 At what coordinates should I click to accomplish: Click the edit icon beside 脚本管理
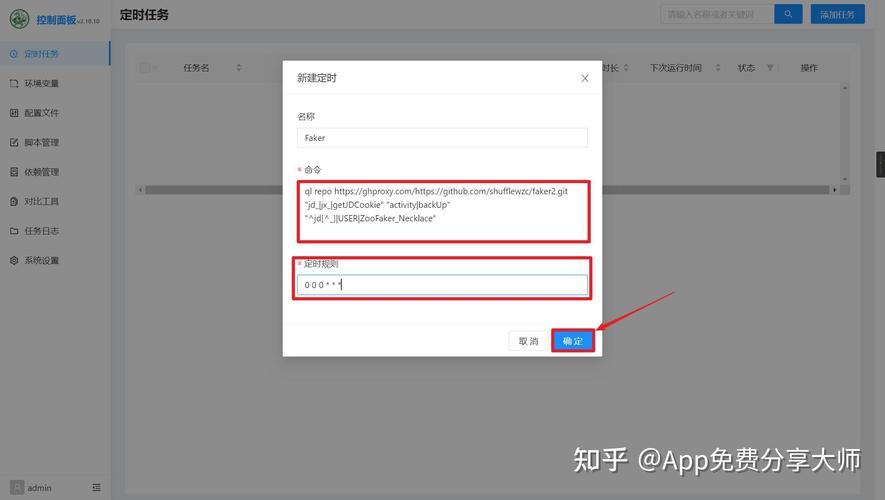(x=14, y=142)
